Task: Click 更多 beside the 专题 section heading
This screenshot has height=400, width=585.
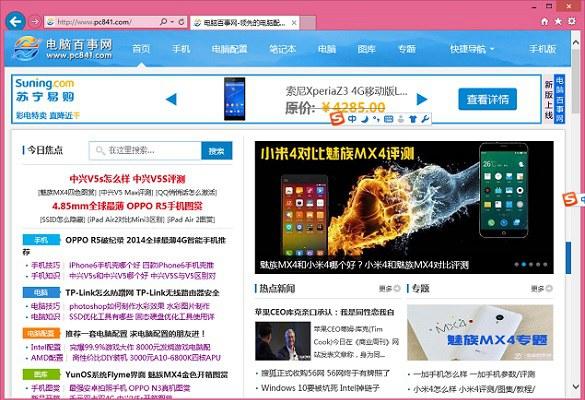Action: [x=541, y=288]
